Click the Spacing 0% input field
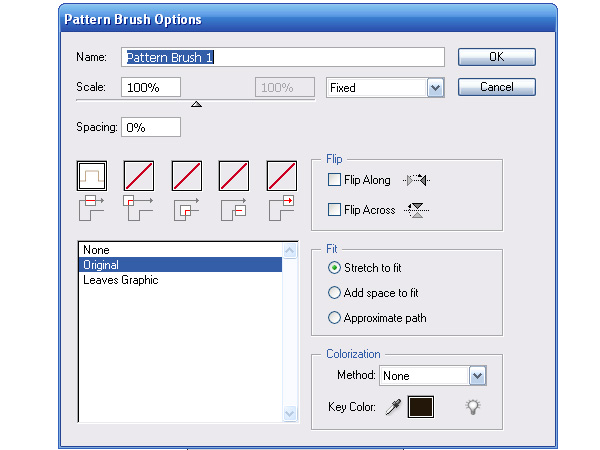 (x=151, y=127)
